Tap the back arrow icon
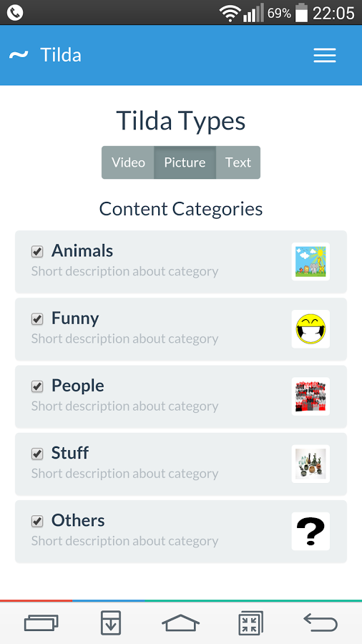 click(321, 623)
